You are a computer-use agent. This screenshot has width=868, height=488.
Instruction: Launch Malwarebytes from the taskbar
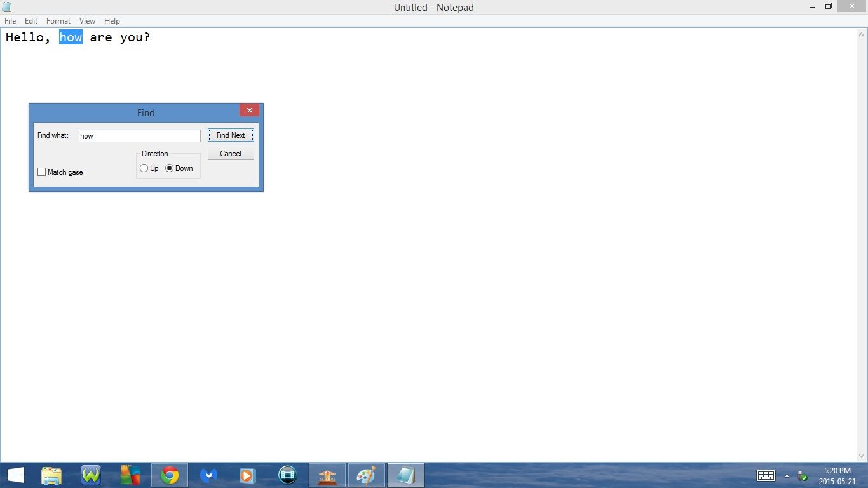coord(209,475)
